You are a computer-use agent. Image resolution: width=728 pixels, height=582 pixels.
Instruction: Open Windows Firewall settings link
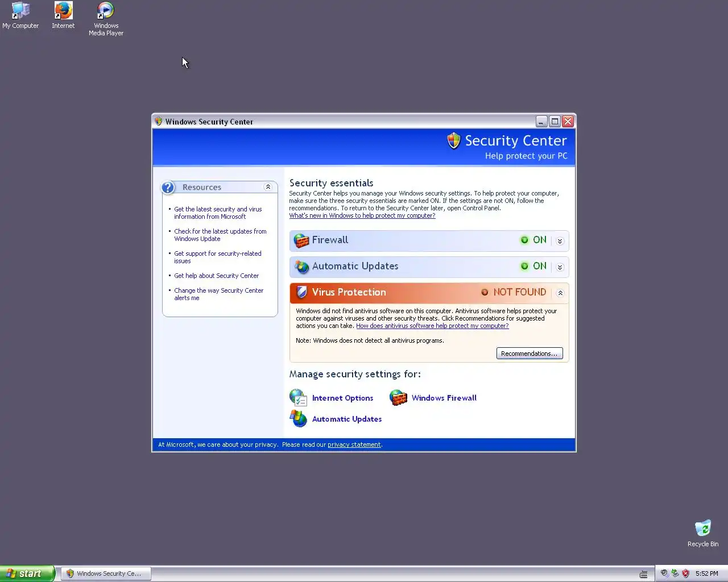[444, 398]
